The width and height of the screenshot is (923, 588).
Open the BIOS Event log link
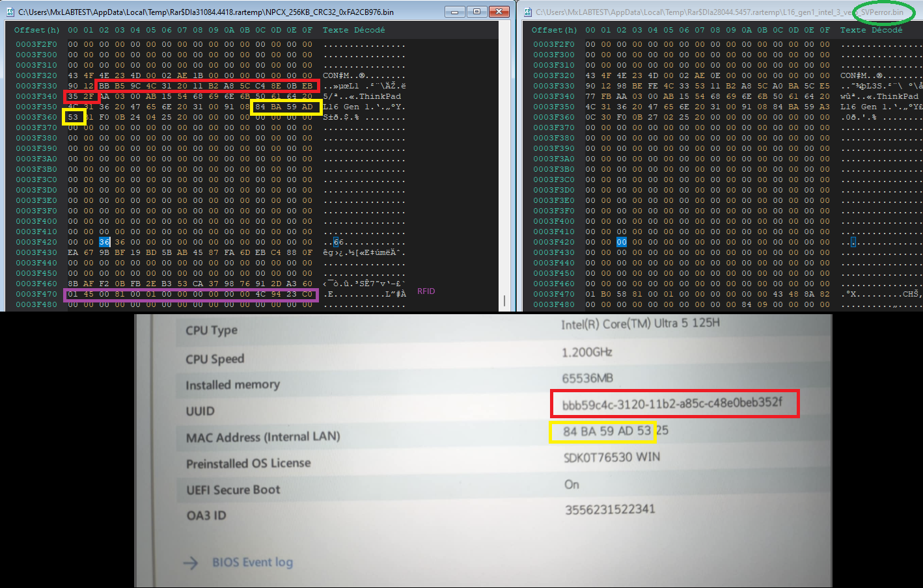pos(253,562)
